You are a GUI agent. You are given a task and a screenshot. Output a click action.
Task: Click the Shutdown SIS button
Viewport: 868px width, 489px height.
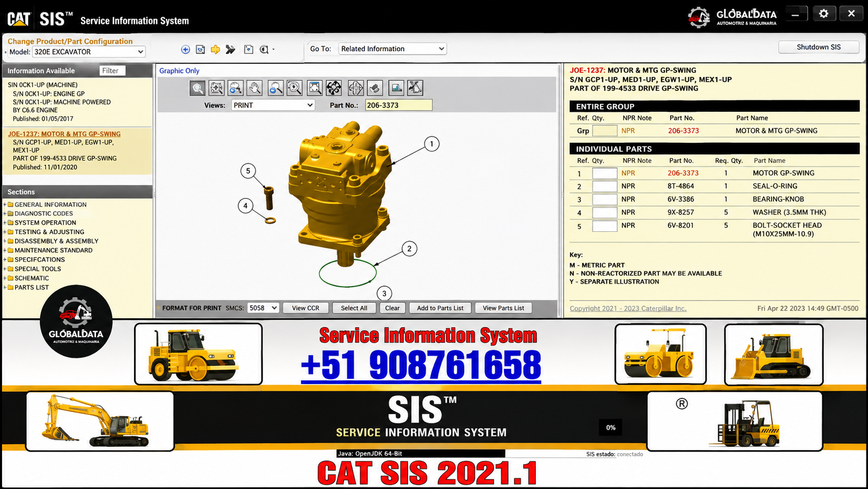pos(819,47)
